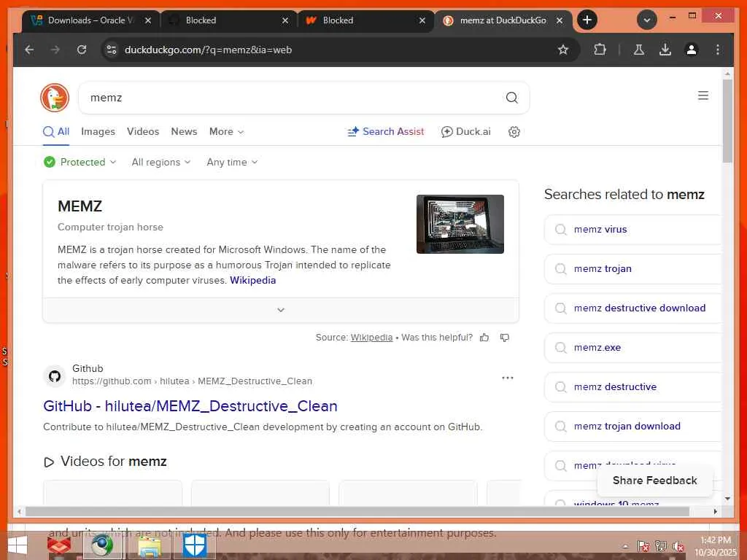Image resolution: width=747 pixels, height=560 pixels.
Task: Click the scroll right arrow of horizontal scrollbar
Action: click(715, 511)
